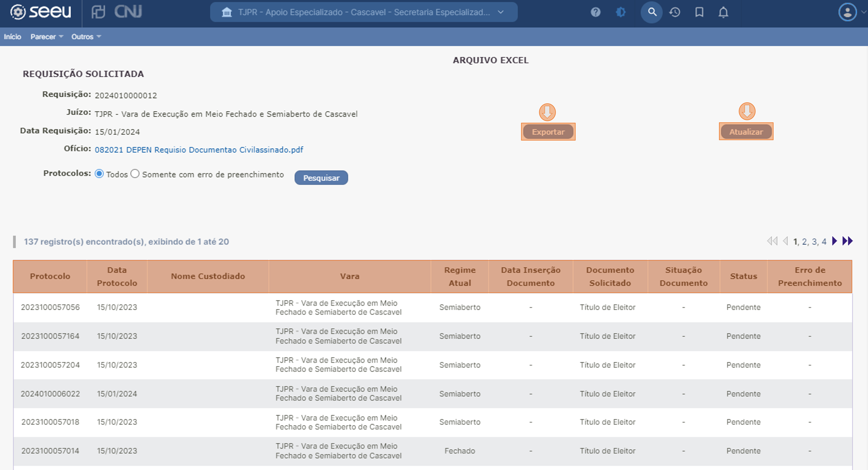Click the Vara column header
The image size is (868, 470).
[x=350, y=276]
